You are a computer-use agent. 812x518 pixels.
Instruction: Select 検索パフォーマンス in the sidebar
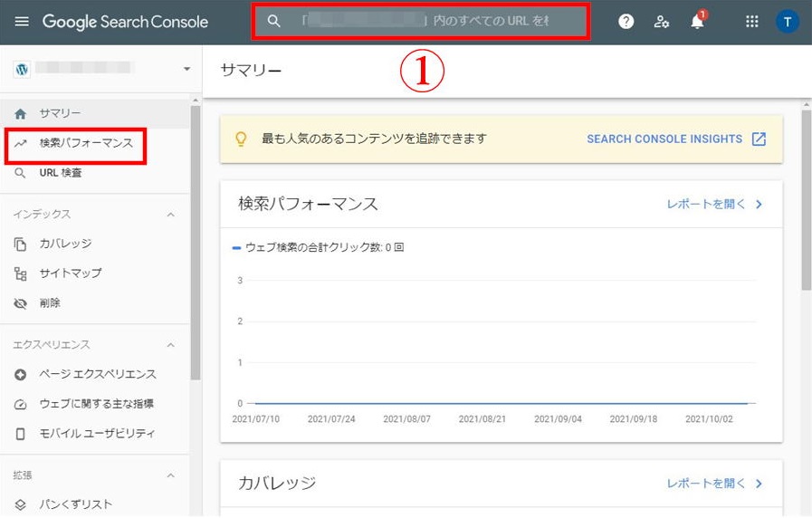coord(85,143)
